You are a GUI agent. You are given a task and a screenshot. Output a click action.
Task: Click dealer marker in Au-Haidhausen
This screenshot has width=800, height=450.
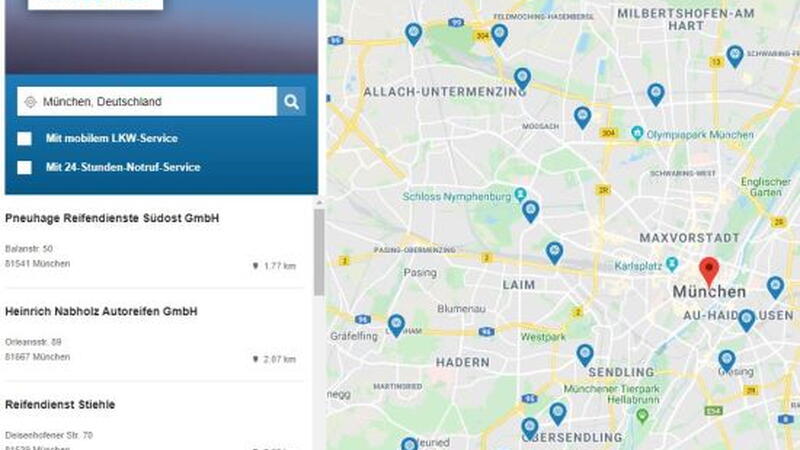(746, 320)
